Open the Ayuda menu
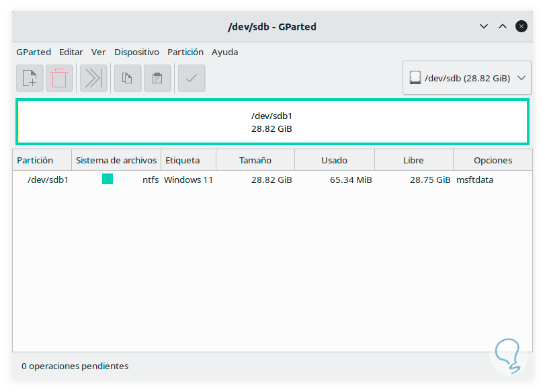Viewport: 545px width, 392px height. (x=225, y=52)
